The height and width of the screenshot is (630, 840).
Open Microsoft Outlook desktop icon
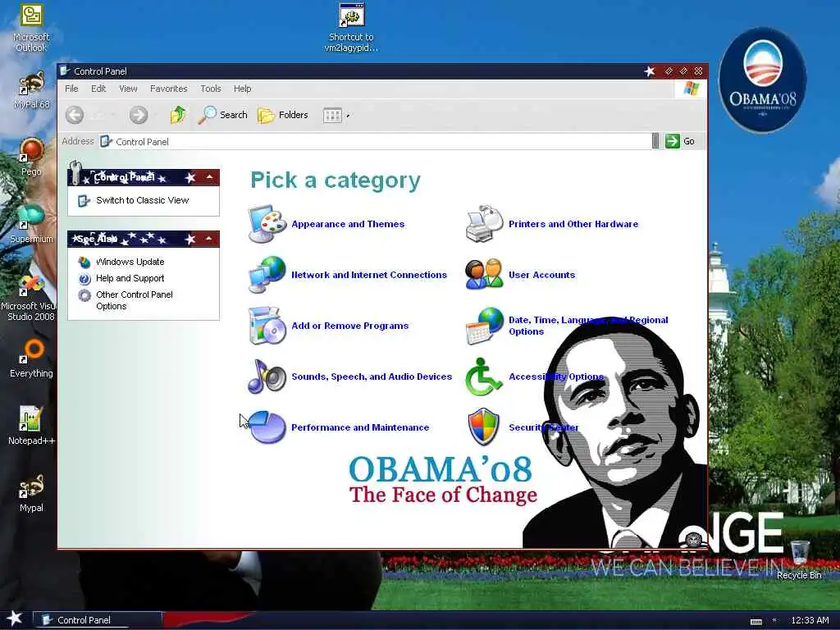point(31,28)
